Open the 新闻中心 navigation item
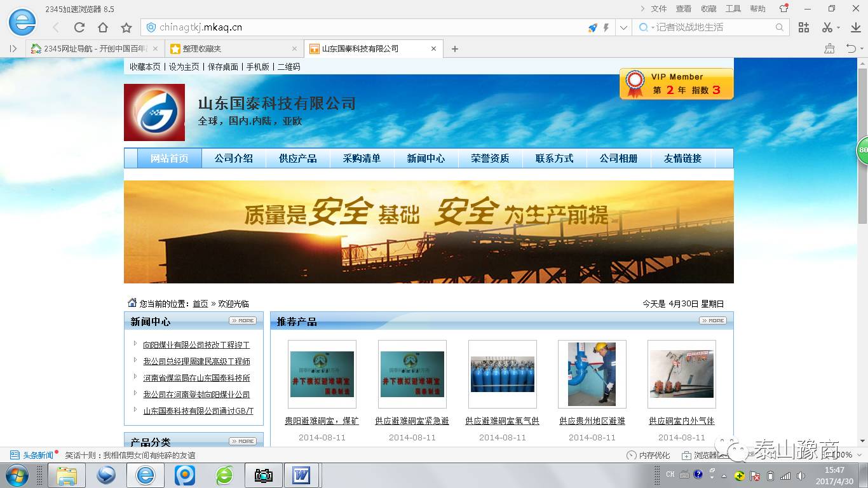The image size is (868, 488). click(x=426, y=158)
